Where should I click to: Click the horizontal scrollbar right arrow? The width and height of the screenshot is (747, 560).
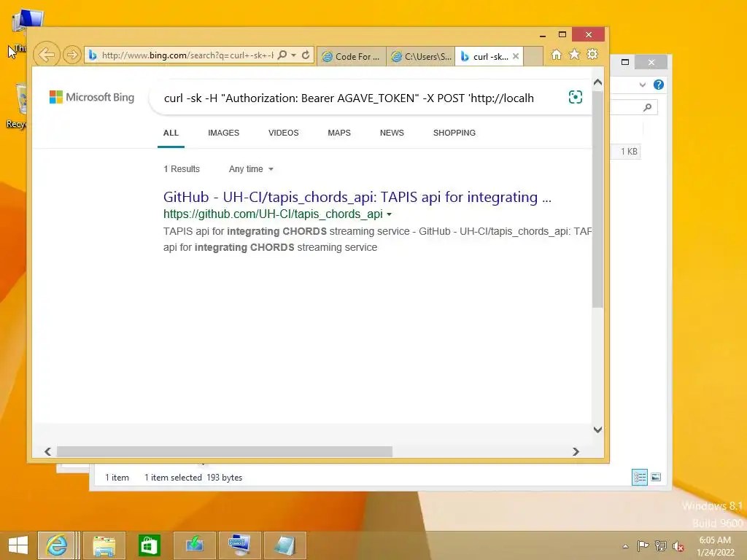click(x=576, y=451)
